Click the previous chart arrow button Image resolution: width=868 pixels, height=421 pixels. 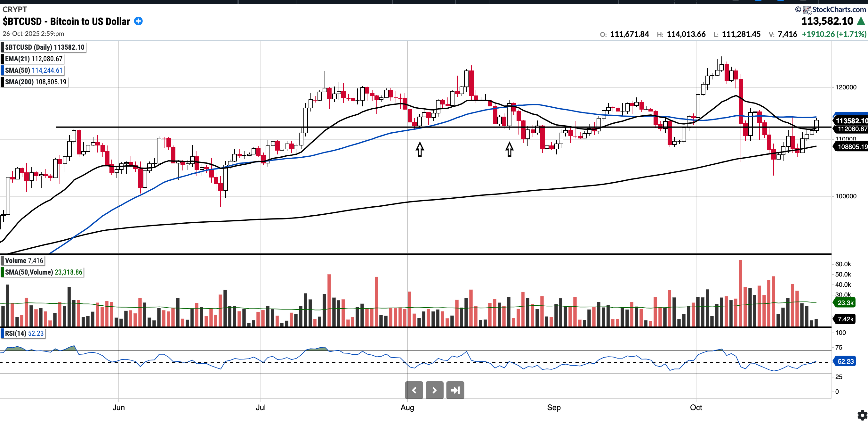414,390
